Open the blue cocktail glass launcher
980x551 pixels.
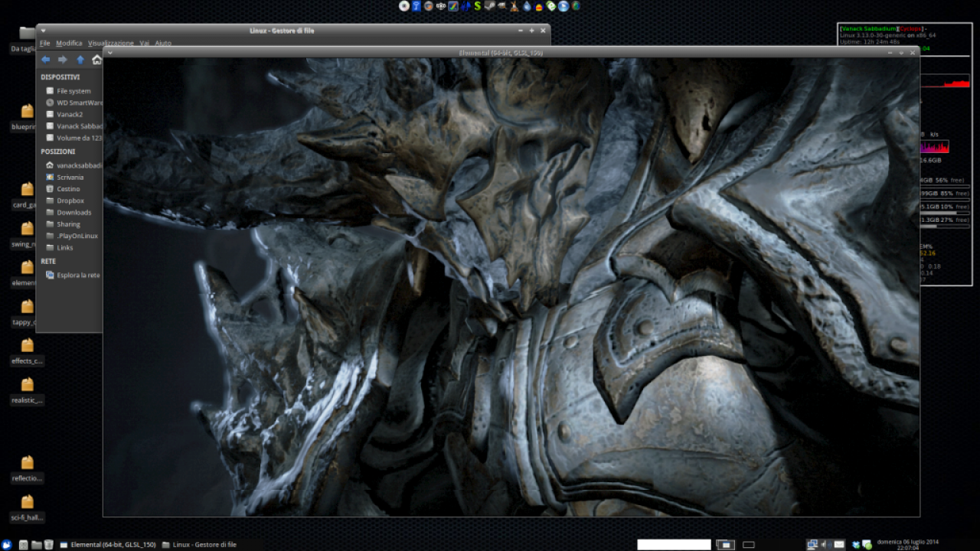(416, 6)
